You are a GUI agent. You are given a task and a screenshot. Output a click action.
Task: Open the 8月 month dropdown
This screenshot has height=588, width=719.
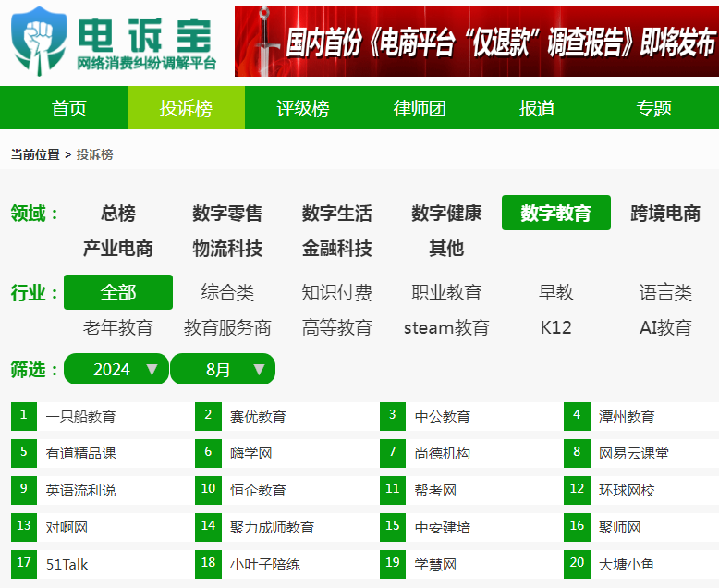tap(223, 369)
